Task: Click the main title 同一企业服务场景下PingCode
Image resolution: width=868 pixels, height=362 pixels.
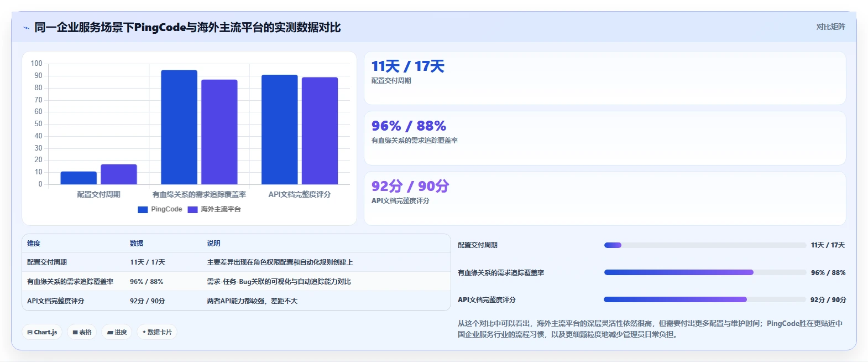Action: 187,27
